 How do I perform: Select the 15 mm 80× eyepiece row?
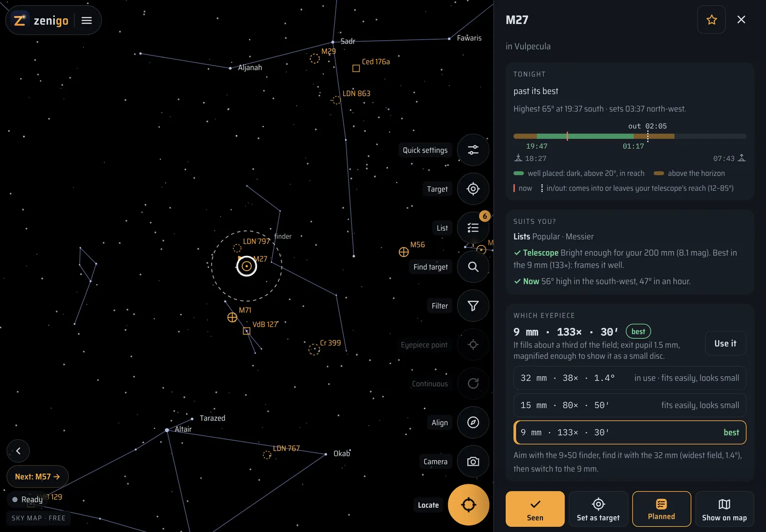630,405
